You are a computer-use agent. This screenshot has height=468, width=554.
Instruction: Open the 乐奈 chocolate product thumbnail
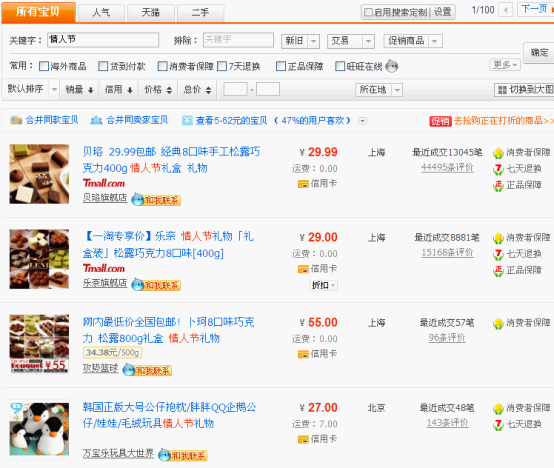pyautogui.click(x=39, y=259)
